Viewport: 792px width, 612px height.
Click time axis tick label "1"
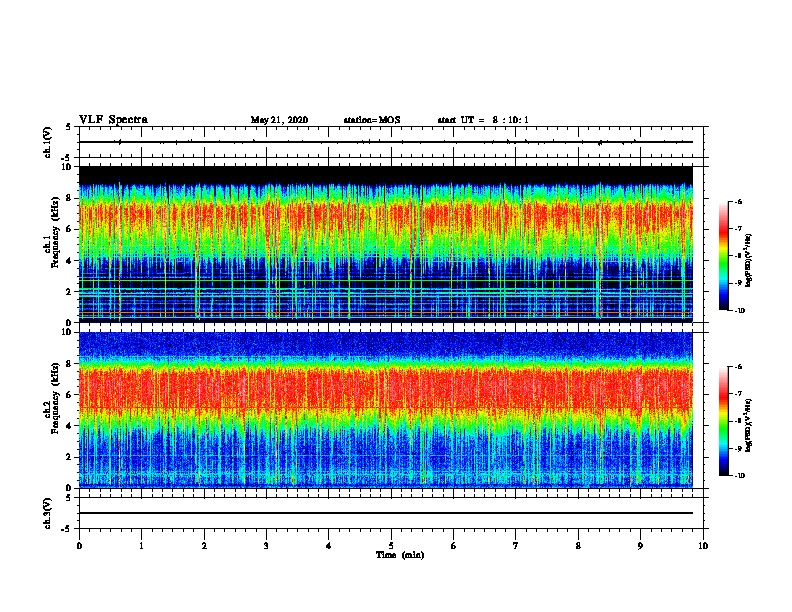(x=141, y=546)
